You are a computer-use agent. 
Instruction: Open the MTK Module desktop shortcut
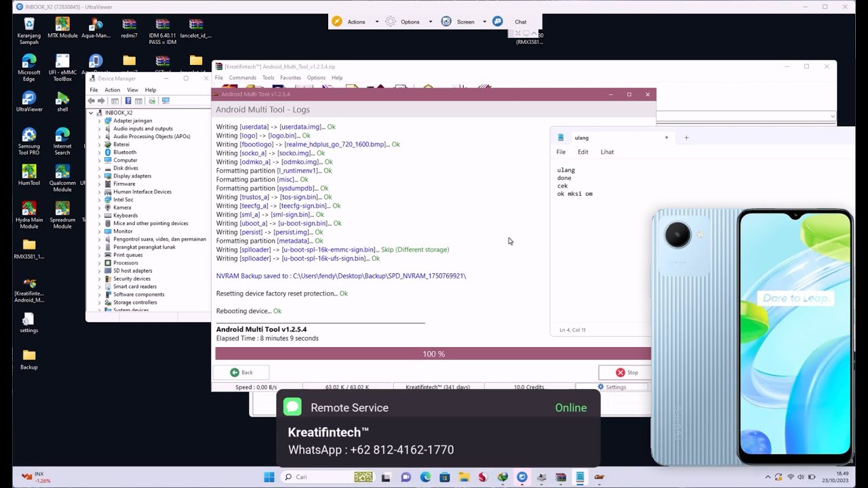click(x=62, y=28)
